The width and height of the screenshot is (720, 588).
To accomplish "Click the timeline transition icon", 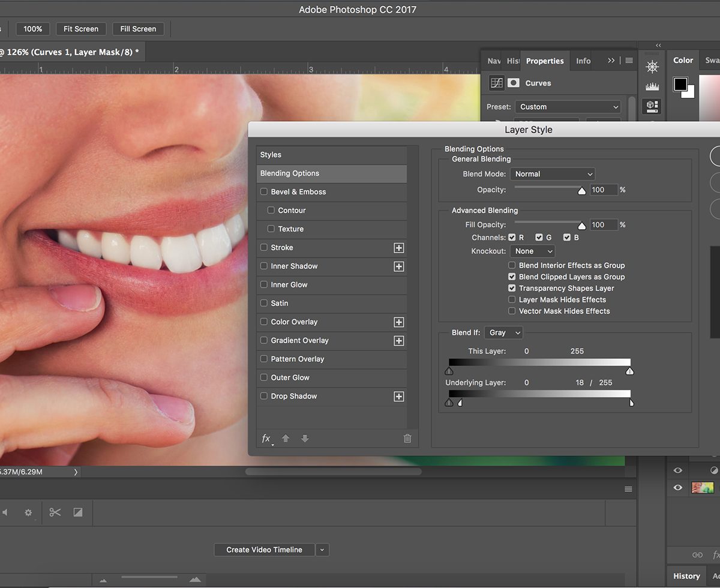I will click(x=77, y=512).
